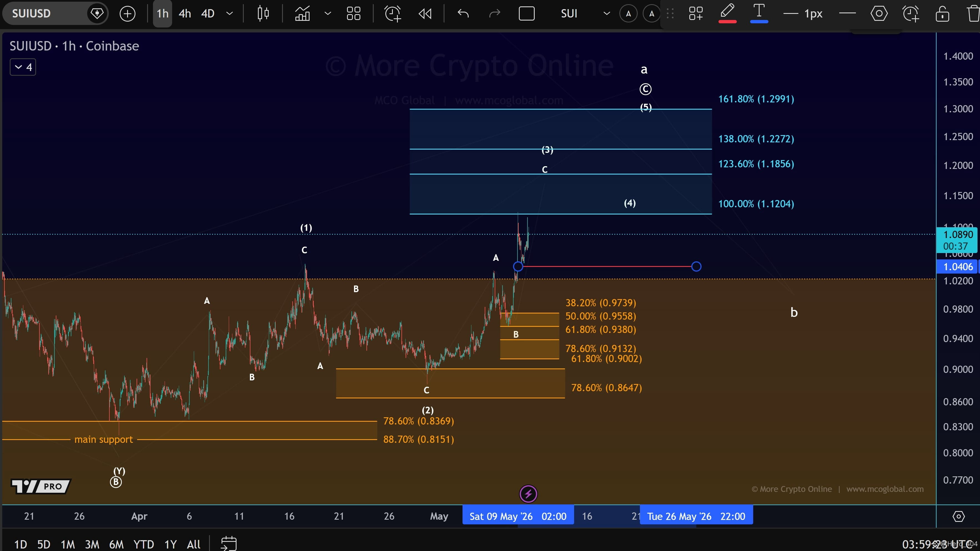Set the date range to All
Screen dimensions: 980x551
click(194, 545)
